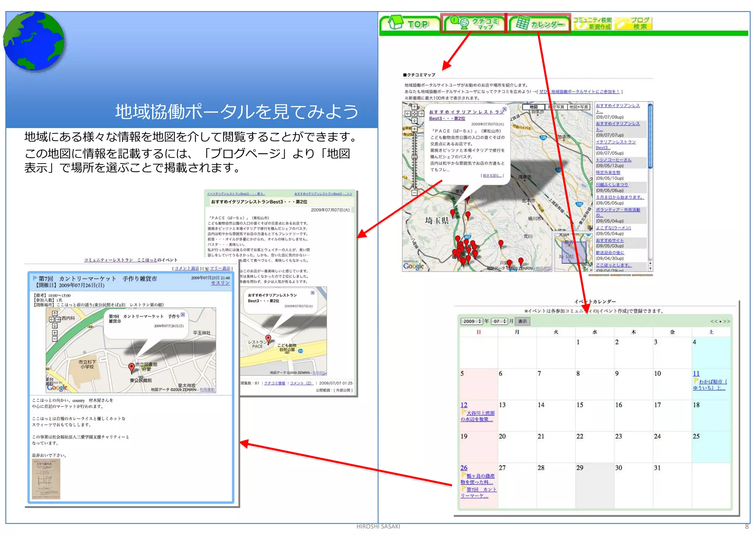Pan the クチコミ map up
This screenshot has height=535, width=756.
pyautogui.click(x=414, y=107)
